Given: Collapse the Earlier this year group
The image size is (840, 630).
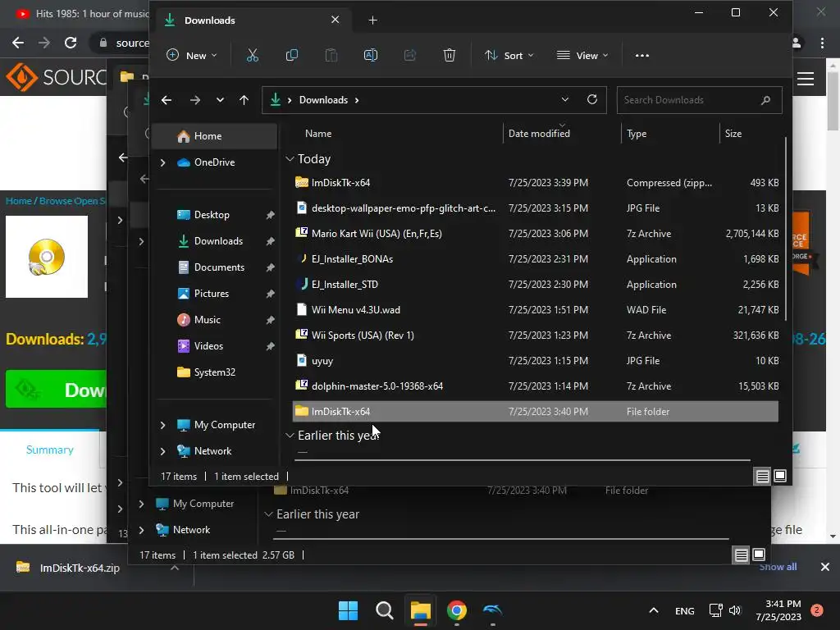Looking at the screenshot, I should pos(290,436).
